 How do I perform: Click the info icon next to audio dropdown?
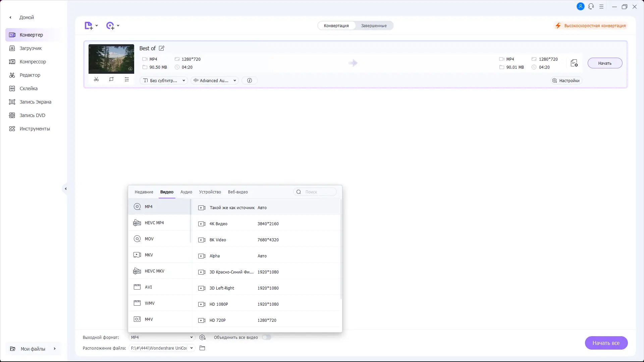250,80
